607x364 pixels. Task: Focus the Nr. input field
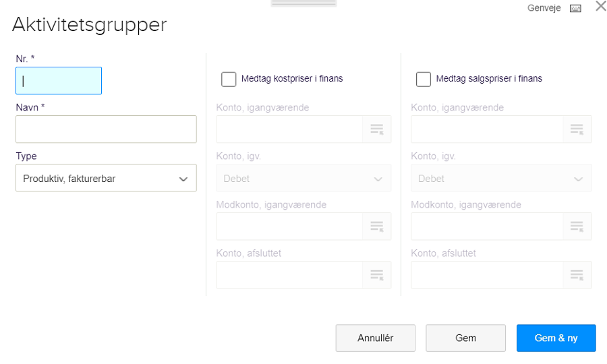pyautogui.click(x=59, y=81)
